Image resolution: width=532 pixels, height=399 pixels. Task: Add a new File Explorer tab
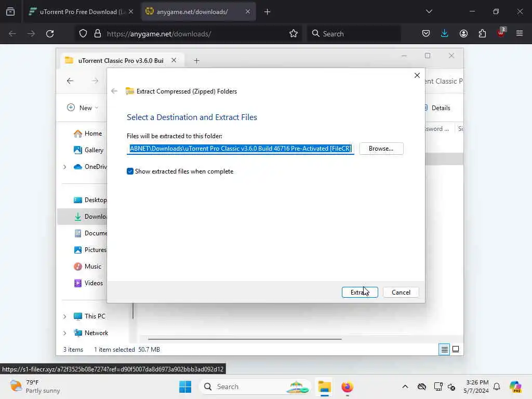(196, 61)
